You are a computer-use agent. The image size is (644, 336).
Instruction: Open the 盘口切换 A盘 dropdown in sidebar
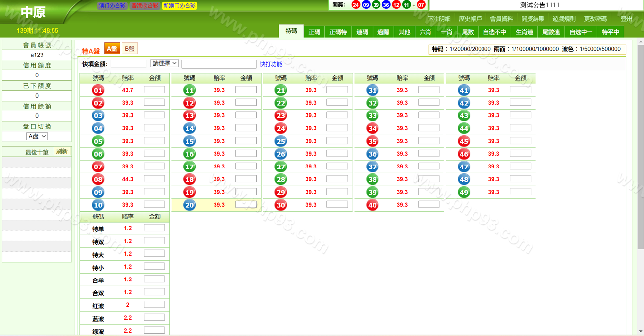click(x=37, y=136)
